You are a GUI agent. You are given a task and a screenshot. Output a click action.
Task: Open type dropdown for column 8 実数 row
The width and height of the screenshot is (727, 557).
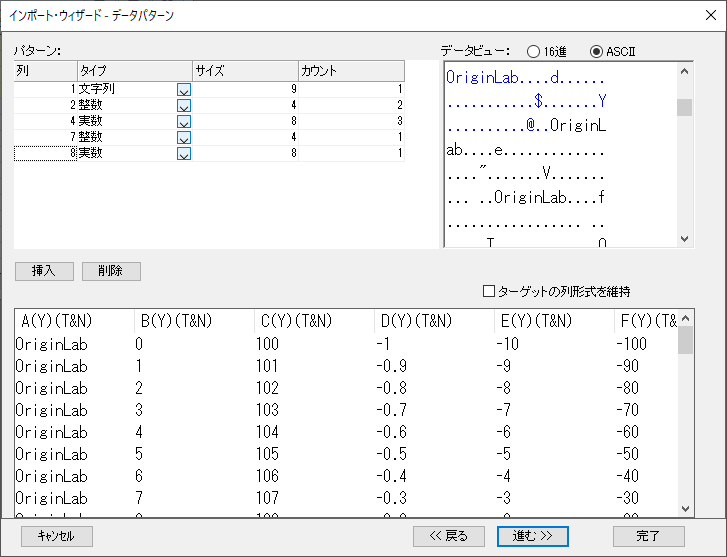[183, 153]
